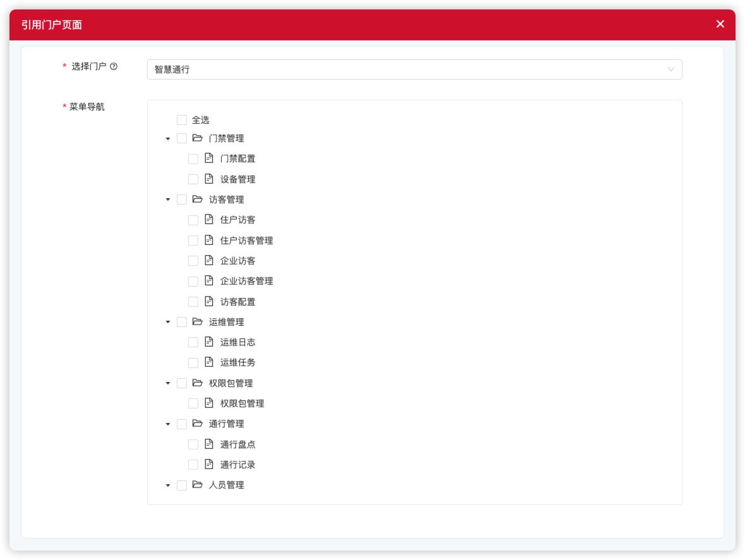Open the 选择门户 dropdown showing 智慧通行
745x560 pixels.
click(414, 69)
